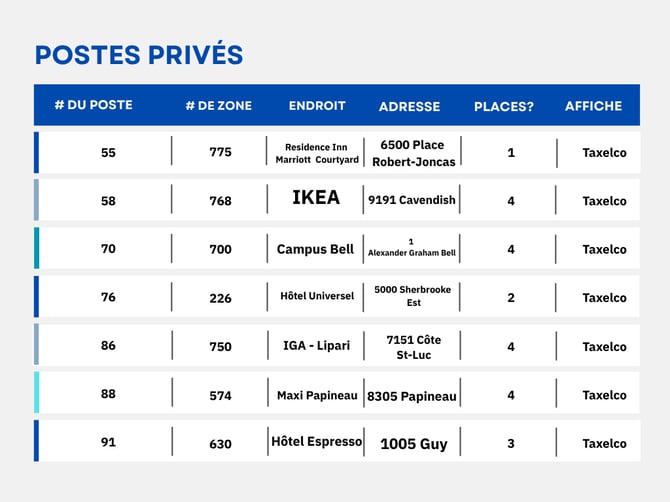Click the ENDROIT column header
This screenshot has height=502, width=670.
tap(317, 106)
